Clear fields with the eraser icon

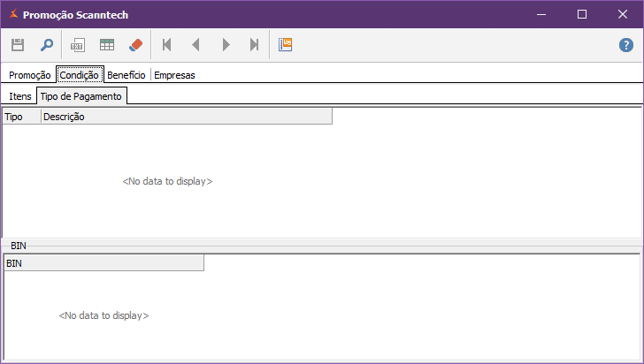point(136,45)
